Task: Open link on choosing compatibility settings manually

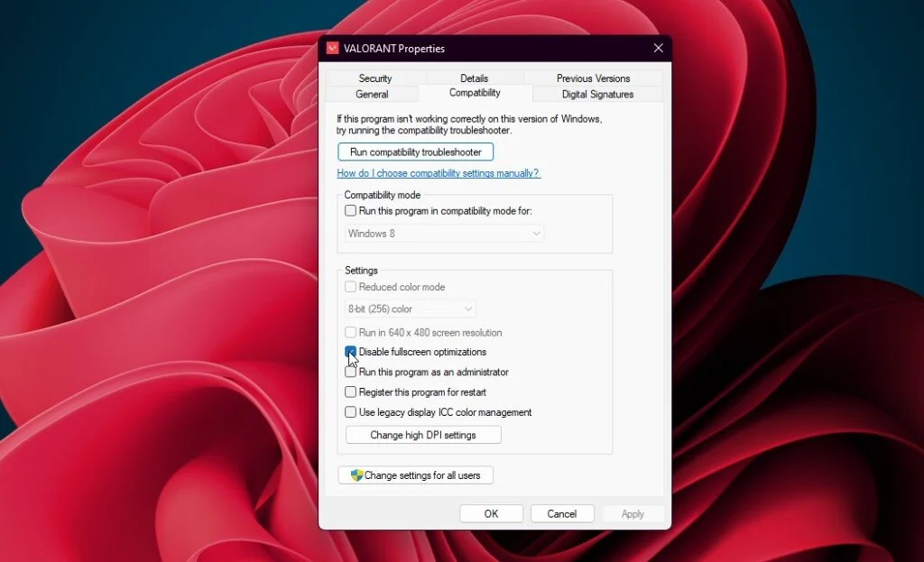Action: (x=438, y=173)
